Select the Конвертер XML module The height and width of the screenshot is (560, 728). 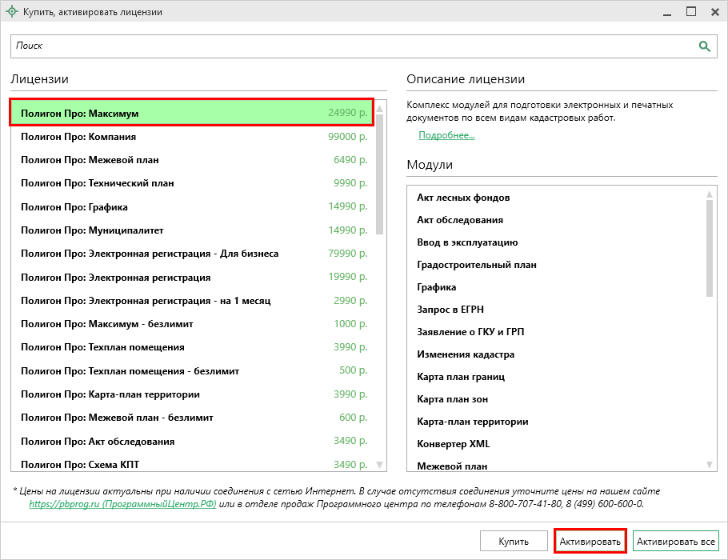coord(453,444)
